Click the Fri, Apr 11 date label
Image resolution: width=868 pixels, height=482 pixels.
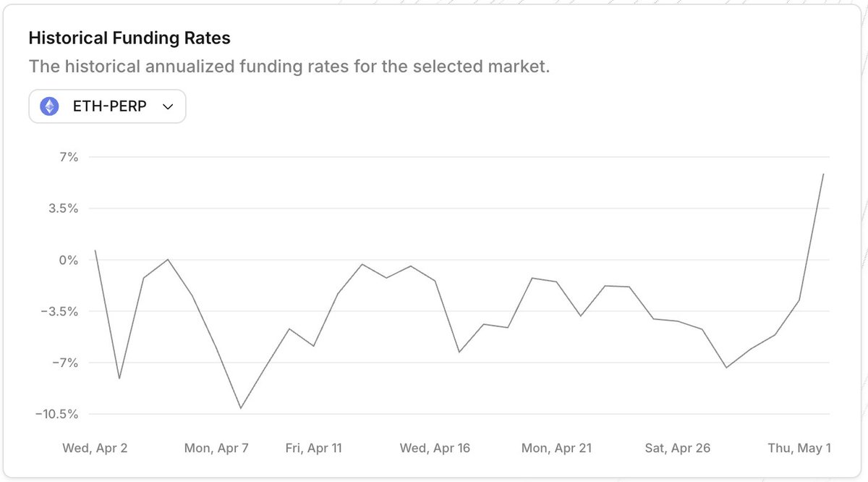314,448
